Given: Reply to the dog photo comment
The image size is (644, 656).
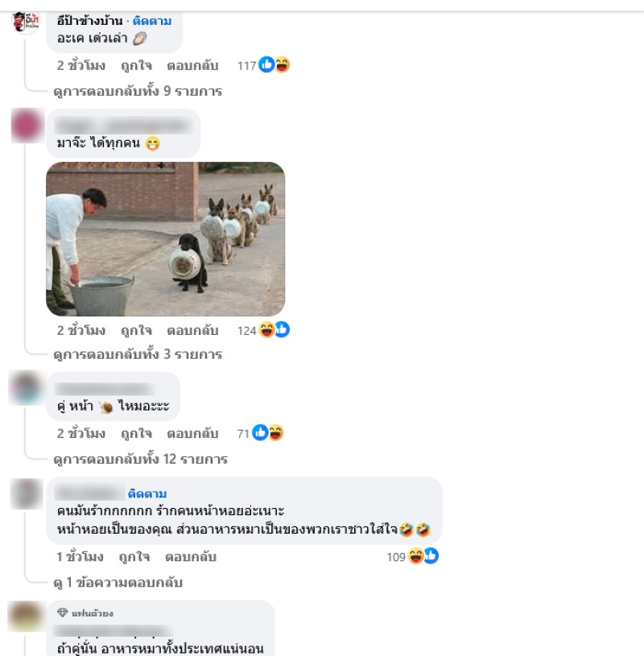Looking at the screenshot, I should tap(192, 331).
